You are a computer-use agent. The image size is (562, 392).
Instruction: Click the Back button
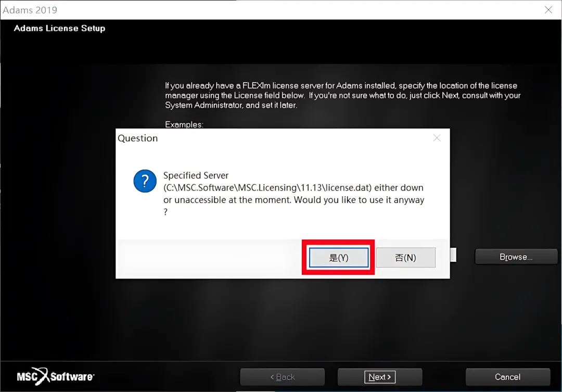[283, 377]
